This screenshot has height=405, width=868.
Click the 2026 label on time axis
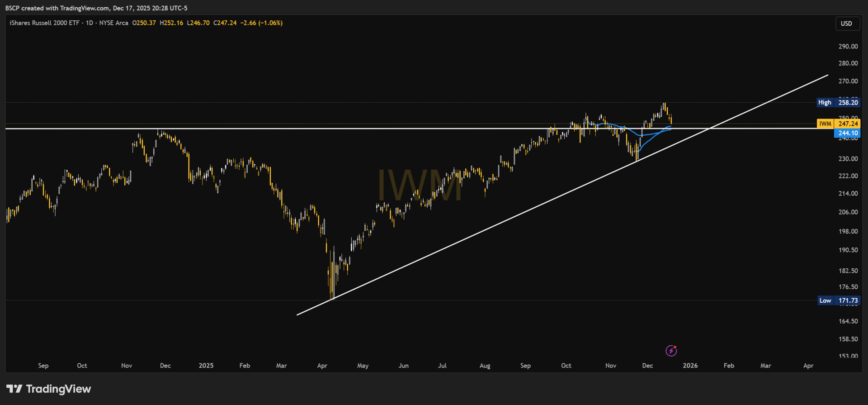[690, 366]
